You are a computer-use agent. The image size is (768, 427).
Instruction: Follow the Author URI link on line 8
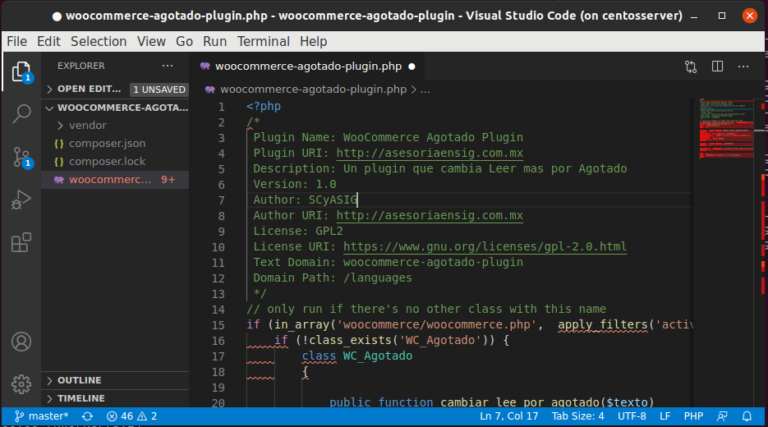point(430,215)
